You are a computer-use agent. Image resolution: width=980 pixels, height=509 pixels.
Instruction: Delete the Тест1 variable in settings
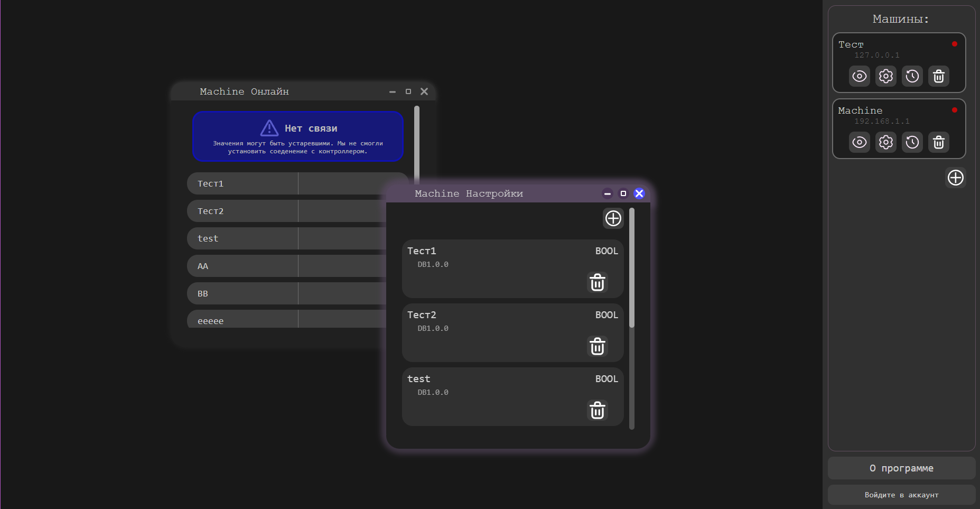pyautogui.click(x=598, y=283)
